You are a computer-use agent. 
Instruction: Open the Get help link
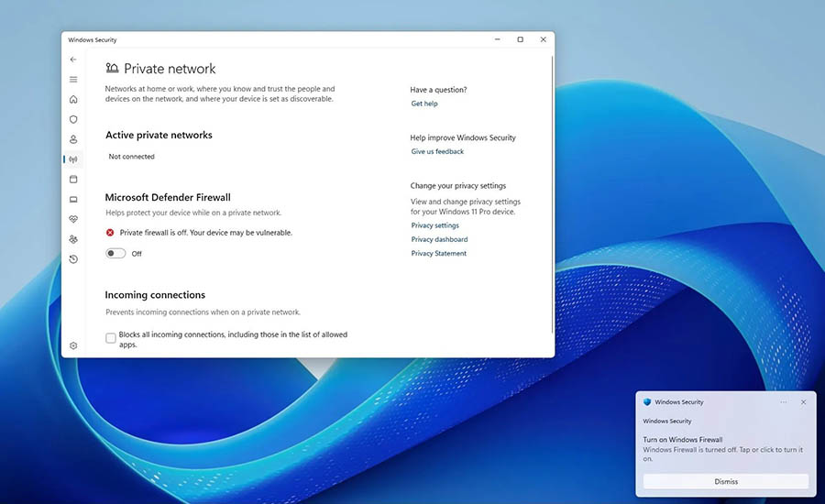point(424,104)
